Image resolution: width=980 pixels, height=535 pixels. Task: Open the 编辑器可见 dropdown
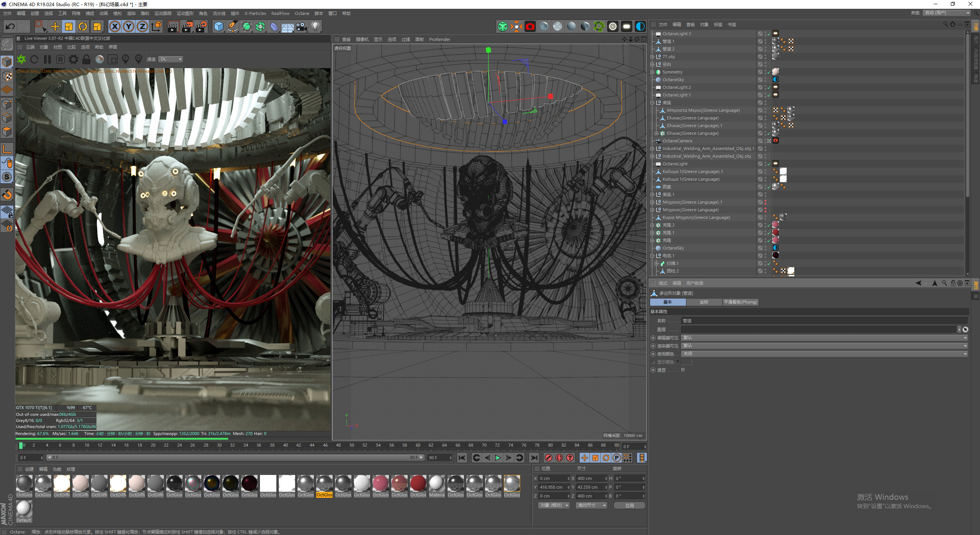[x=825, y=338]
